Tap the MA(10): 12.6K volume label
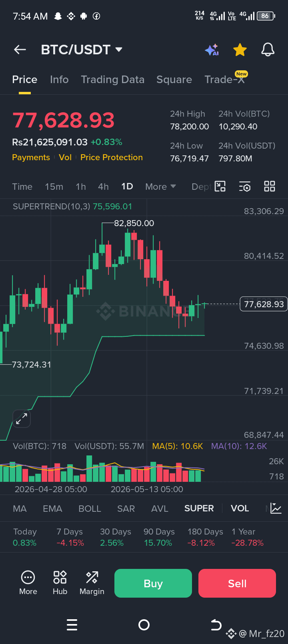 pos(239,446)
